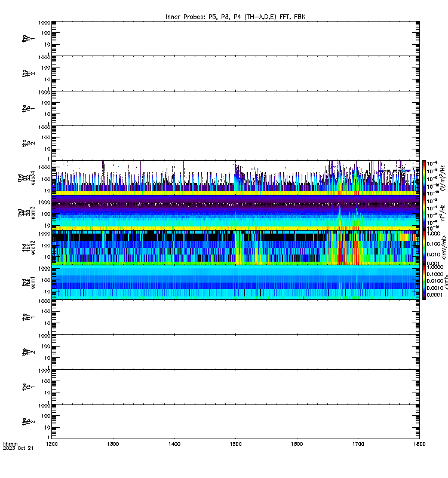Click the 'the ff 2' panel label
Screen dimensions: 448x478
click(28, 352)
